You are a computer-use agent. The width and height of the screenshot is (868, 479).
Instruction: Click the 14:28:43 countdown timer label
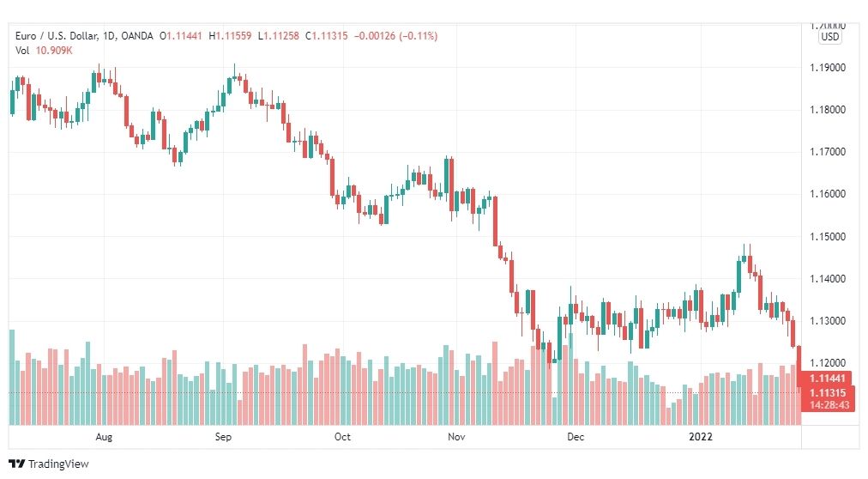click(829, 405)
